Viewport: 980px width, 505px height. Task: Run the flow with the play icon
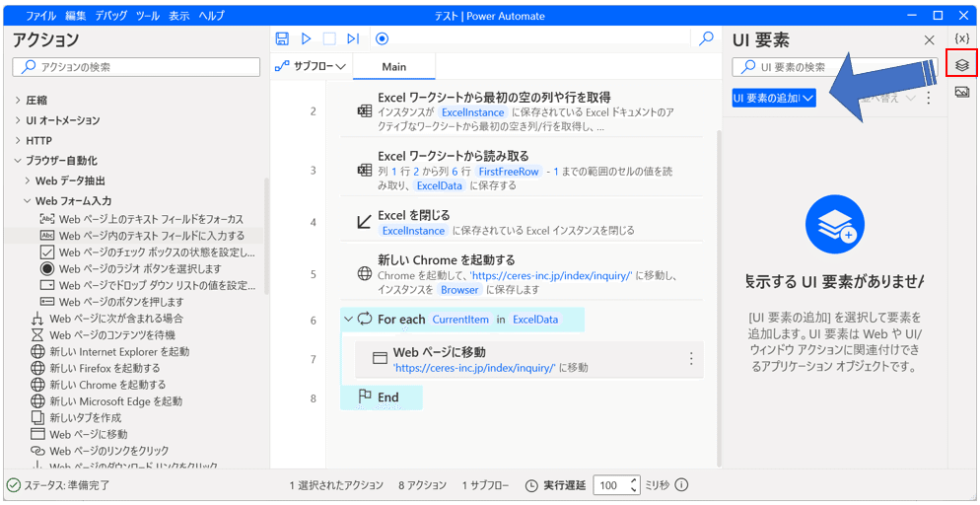click(306, 38)
